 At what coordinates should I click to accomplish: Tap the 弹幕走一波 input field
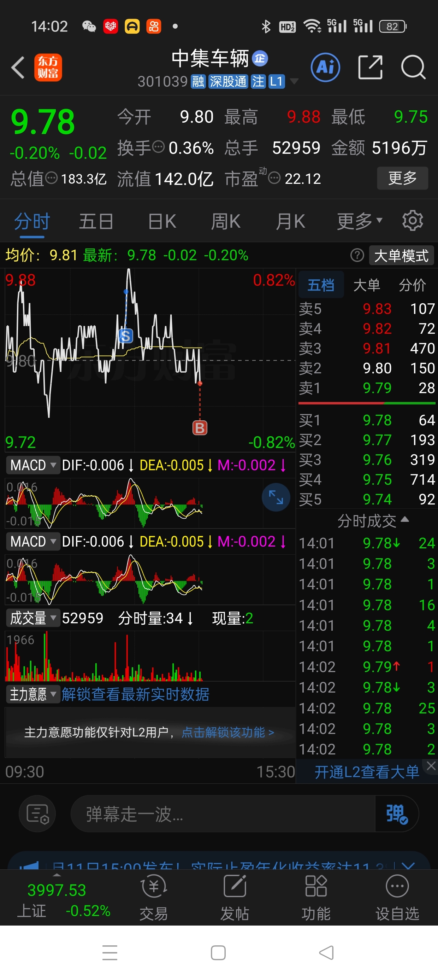pos(223,814)
